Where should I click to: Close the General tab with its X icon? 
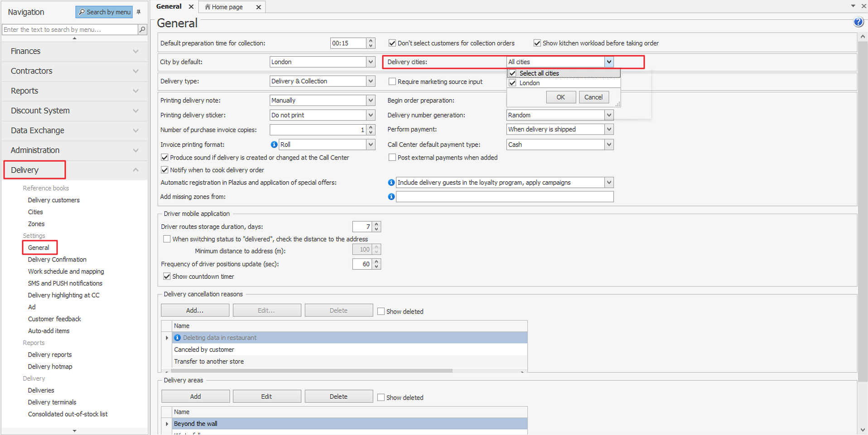[x=191, y=7]
